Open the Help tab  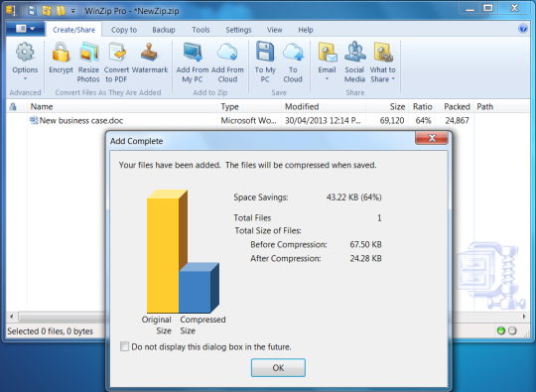tap(306, 30)
